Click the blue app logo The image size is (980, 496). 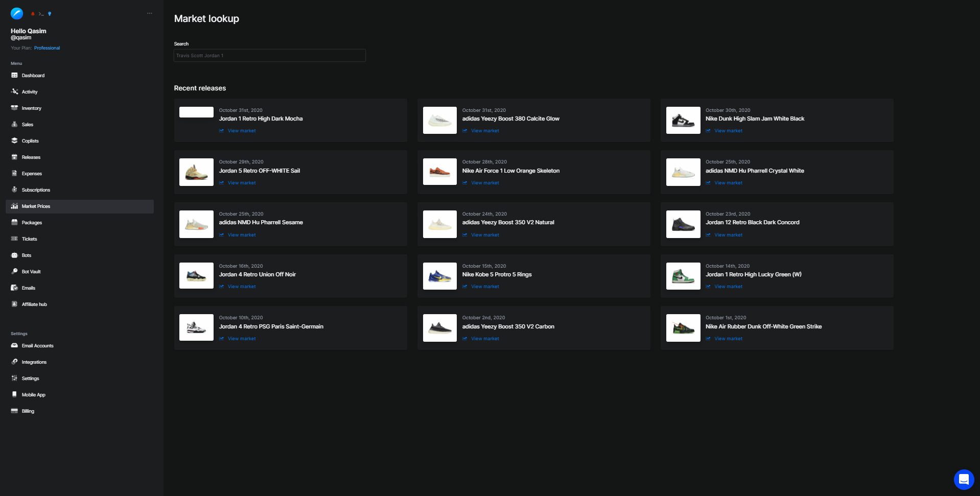17,14
